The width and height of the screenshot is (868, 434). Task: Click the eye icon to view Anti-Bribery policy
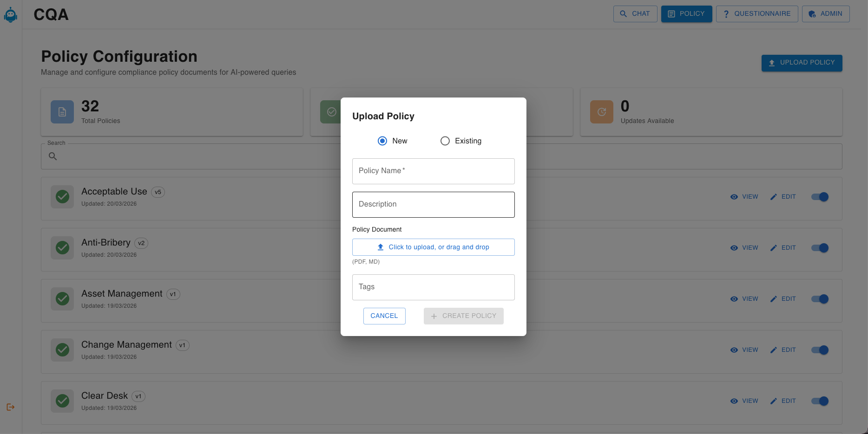coord(734,247)
